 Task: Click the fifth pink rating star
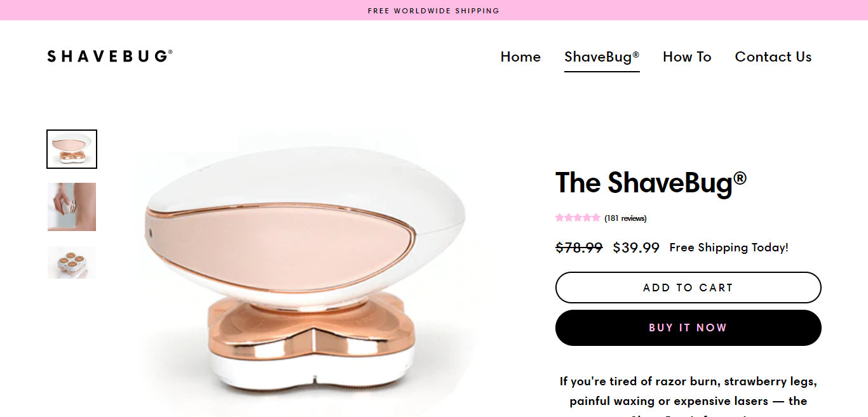(x=595, y=218)
